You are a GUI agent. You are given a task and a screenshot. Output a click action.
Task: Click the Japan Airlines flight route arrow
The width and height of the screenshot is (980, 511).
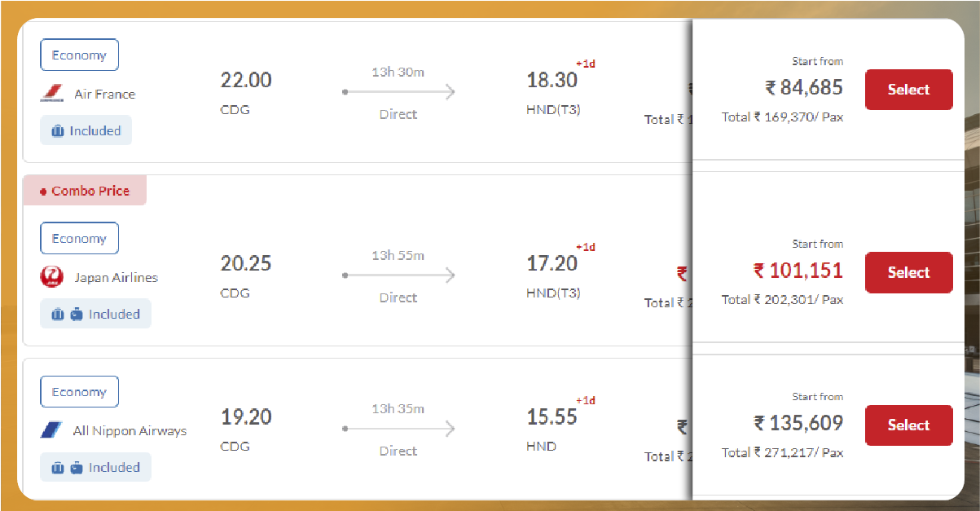click(398, 275)
